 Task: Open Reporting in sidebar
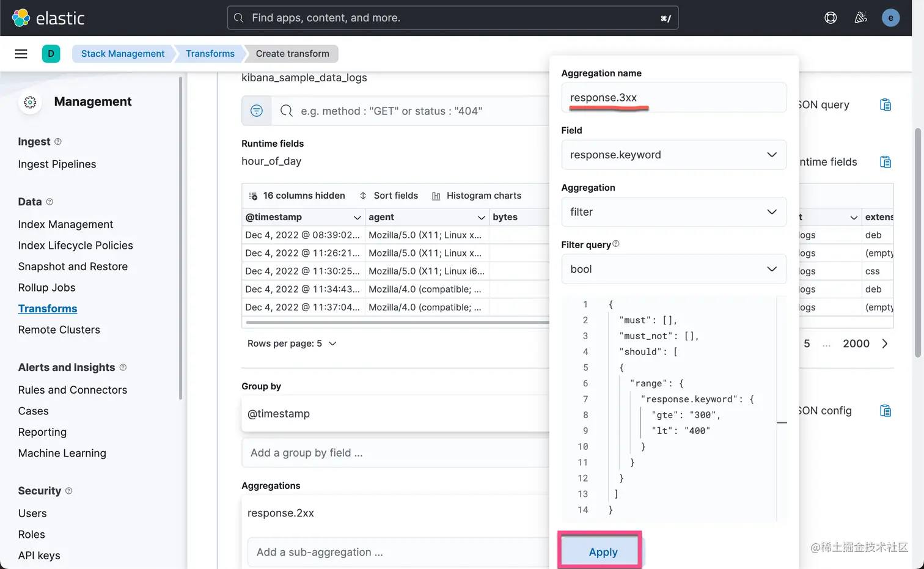tap(42, 432)
